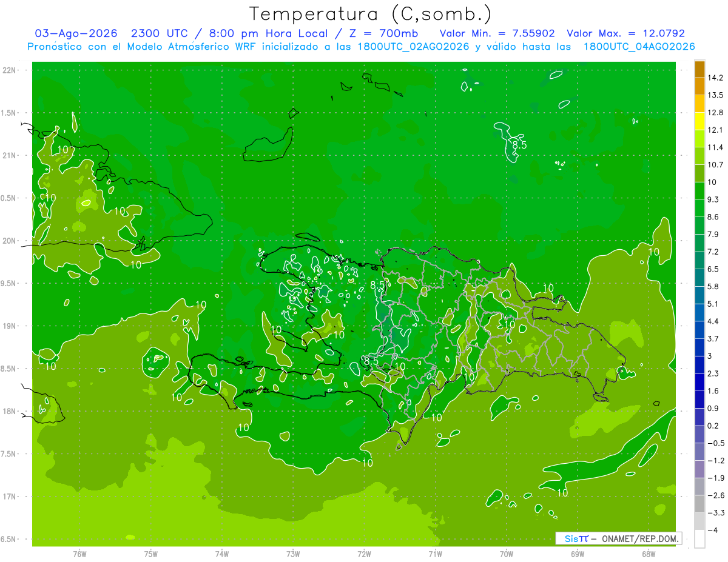Click the dark orange swatch at the top of the color scale
The height and width of the screenshot is (562, 728).
coord(699,69)
